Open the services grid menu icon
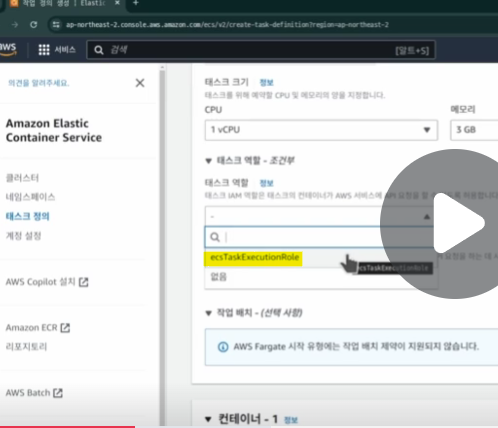 point(44,50)
